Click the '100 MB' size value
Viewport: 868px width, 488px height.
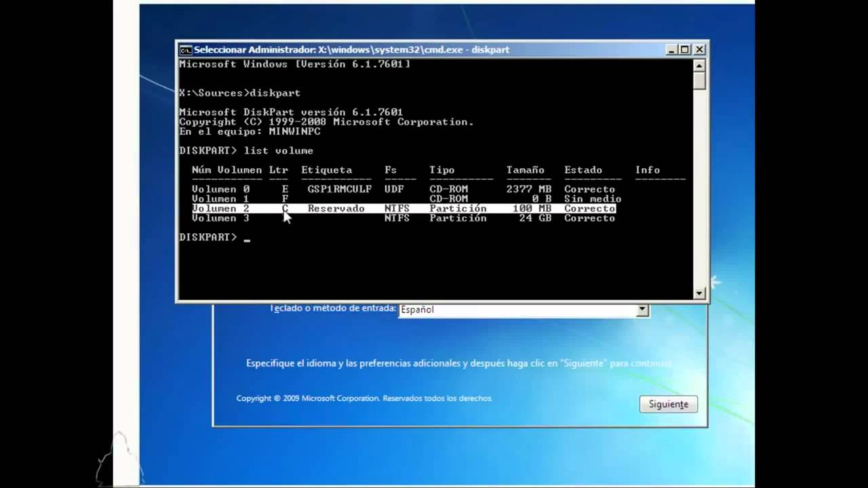(x=532, y=209)
